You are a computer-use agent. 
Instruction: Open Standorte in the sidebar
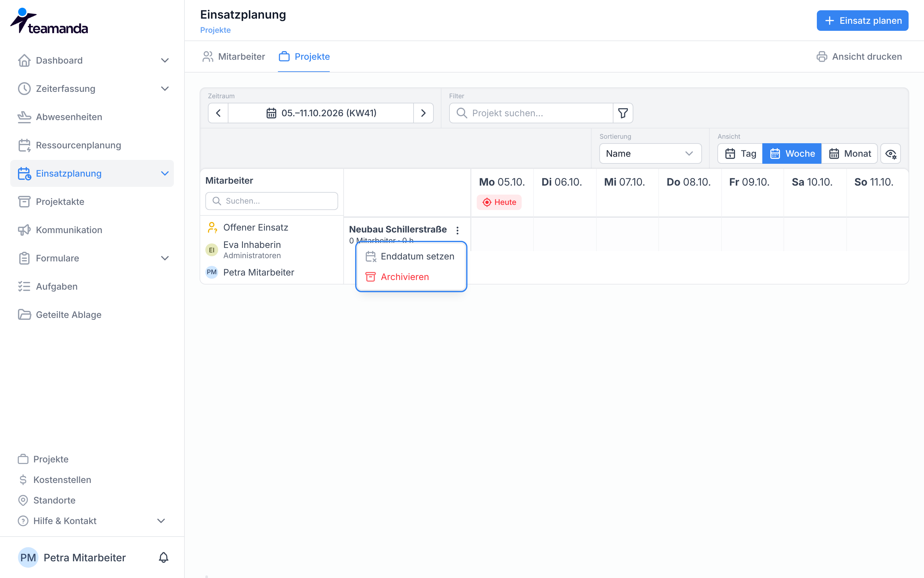tap(47, 500)
